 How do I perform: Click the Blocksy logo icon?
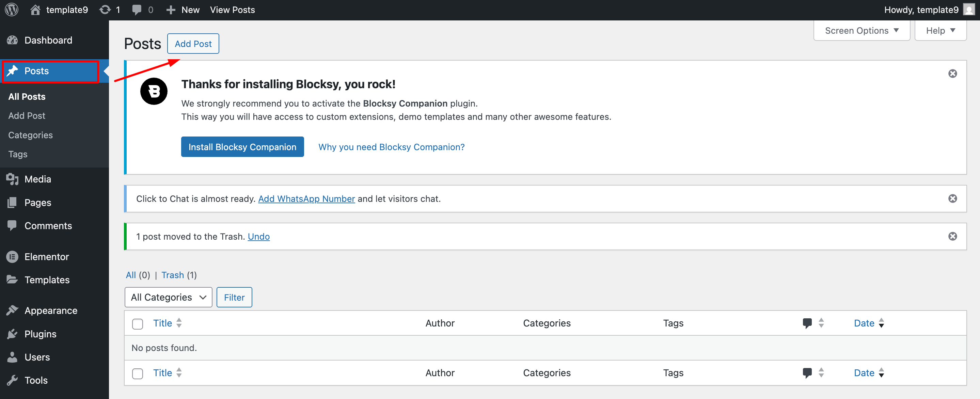154,91
